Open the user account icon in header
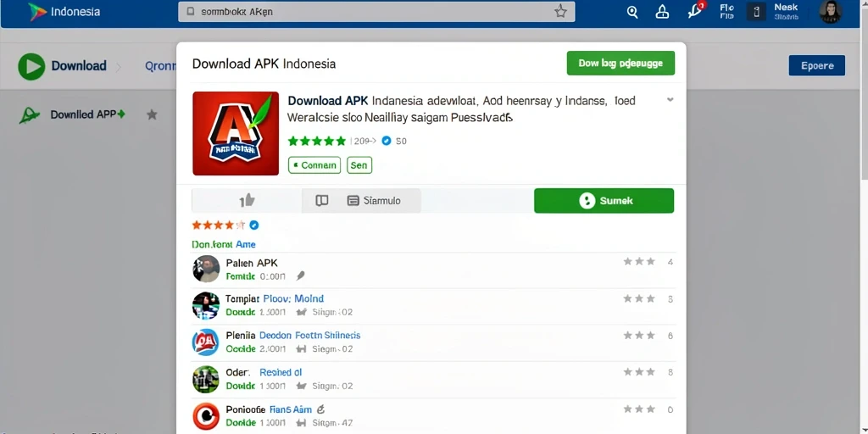This screenshot has width=868, height=434. pos(662,12)
